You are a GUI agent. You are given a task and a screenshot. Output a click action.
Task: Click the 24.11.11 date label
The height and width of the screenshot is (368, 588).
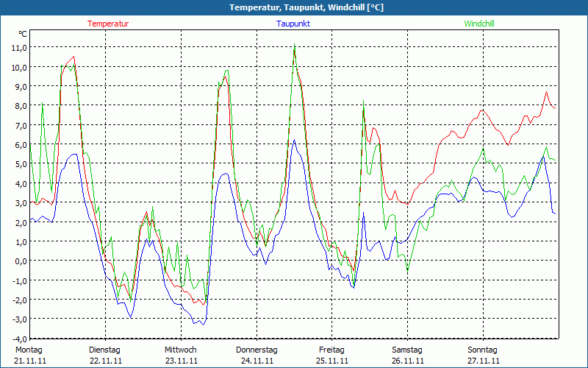point(257,361)
